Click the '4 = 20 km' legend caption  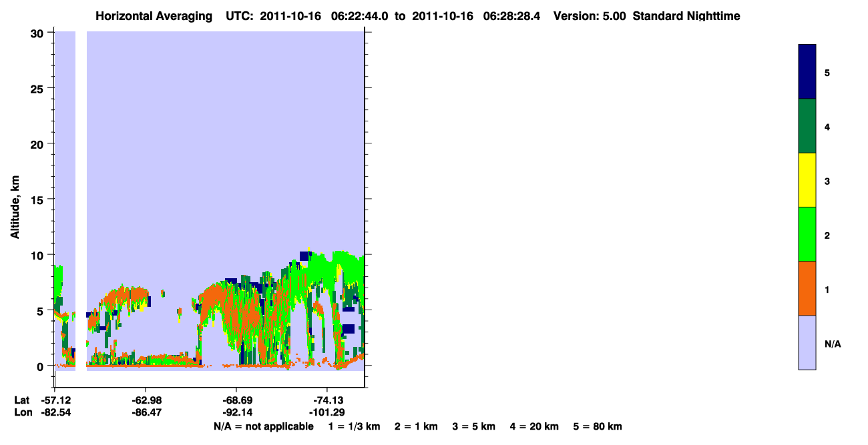pos(534,426)
